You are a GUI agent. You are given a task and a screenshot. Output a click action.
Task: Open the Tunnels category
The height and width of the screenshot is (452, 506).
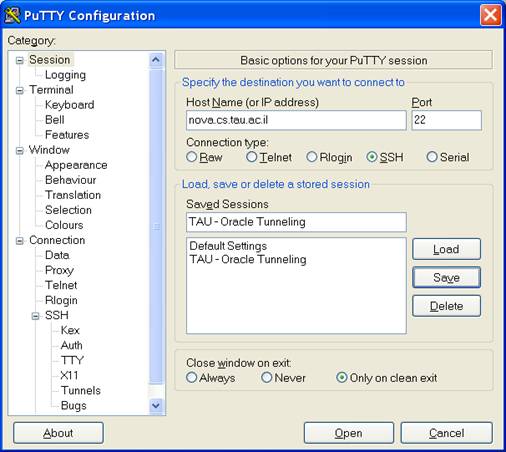pos(81,390)
